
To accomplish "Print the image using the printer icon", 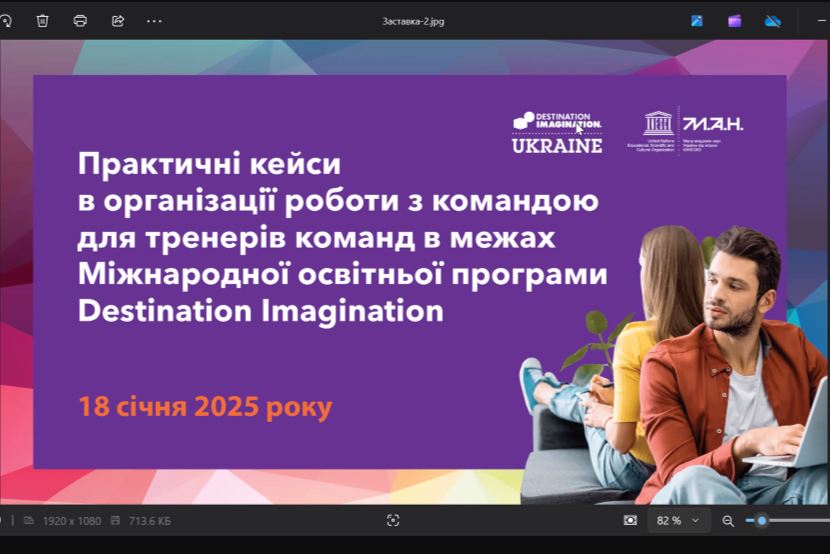I will coord(80,21).
